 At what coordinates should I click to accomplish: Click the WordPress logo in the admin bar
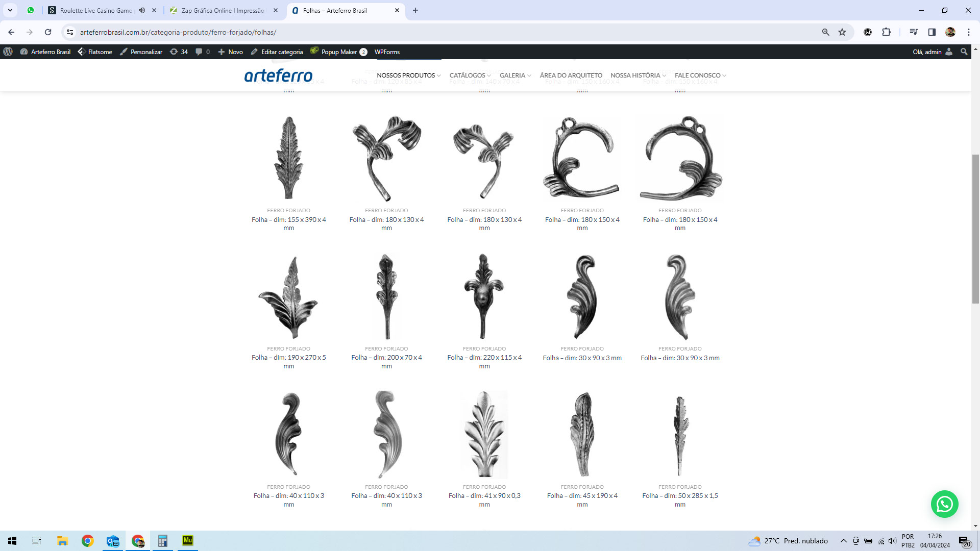point(8,52)
